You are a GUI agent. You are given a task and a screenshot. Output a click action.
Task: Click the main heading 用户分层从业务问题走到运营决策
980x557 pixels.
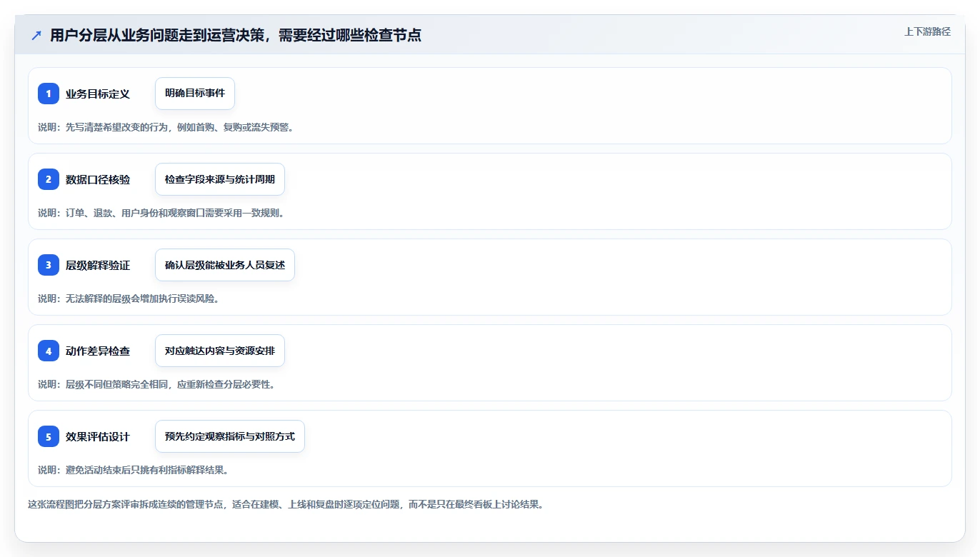236,35
